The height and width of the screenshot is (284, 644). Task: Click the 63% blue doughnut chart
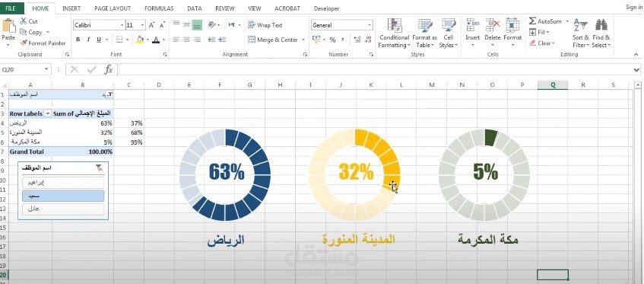(x=225, y=174)
